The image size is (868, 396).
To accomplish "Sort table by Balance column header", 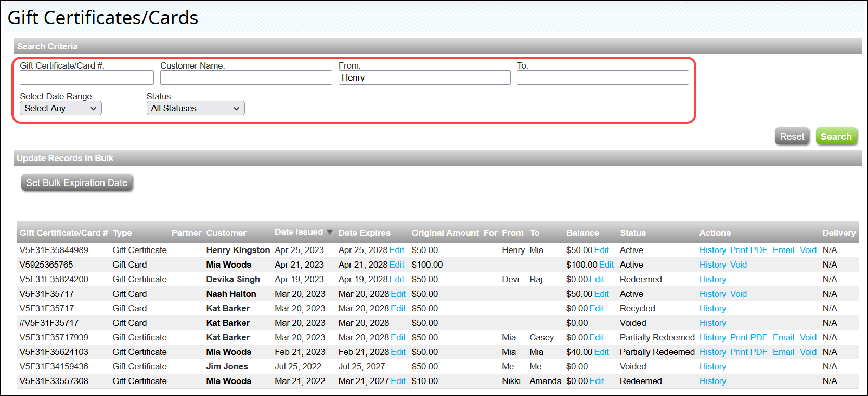I will click(x=582, y=233).
